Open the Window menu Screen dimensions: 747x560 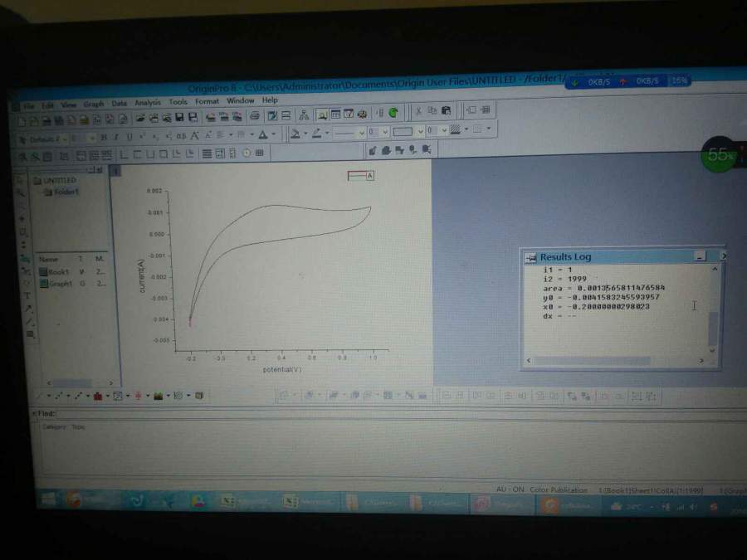[240, 101]
